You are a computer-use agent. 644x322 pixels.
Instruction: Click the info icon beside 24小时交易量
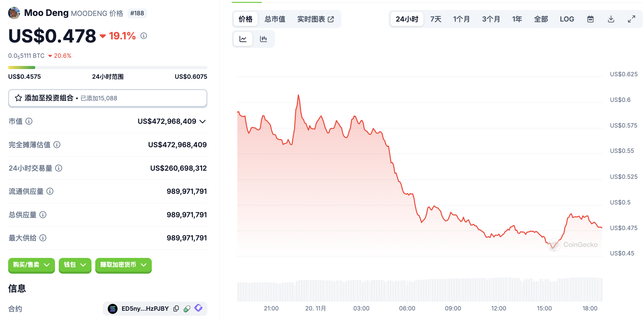(x=59, y=168)
